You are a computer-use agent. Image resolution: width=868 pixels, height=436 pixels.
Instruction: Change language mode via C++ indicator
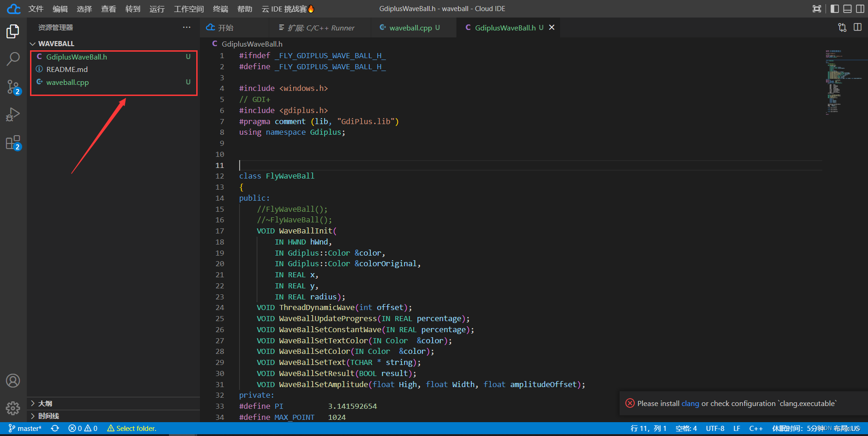756,429
